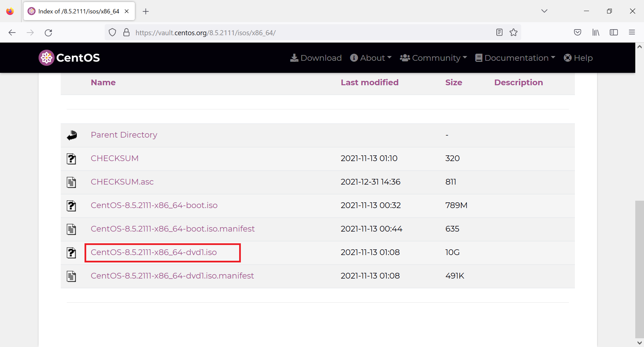Open the Download page from navbar

coord(316,58)
